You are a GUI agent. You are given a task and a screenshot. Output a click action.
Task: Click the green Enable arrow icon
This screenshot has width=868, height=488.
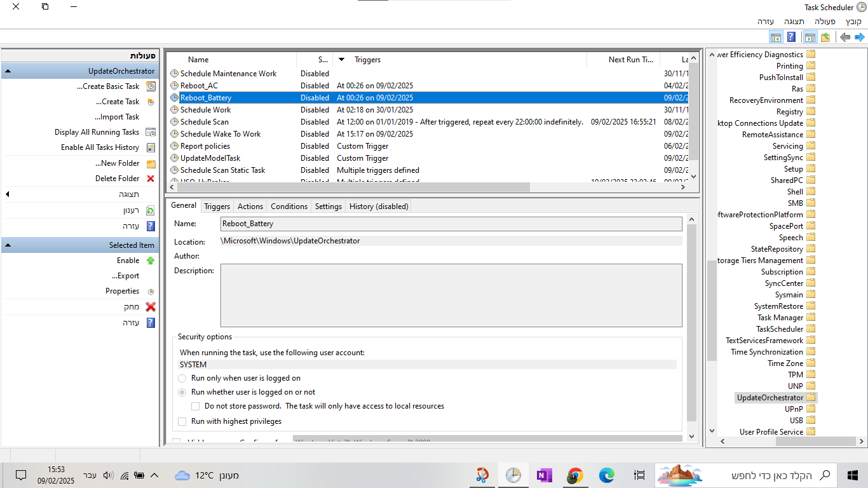[151, 261]
